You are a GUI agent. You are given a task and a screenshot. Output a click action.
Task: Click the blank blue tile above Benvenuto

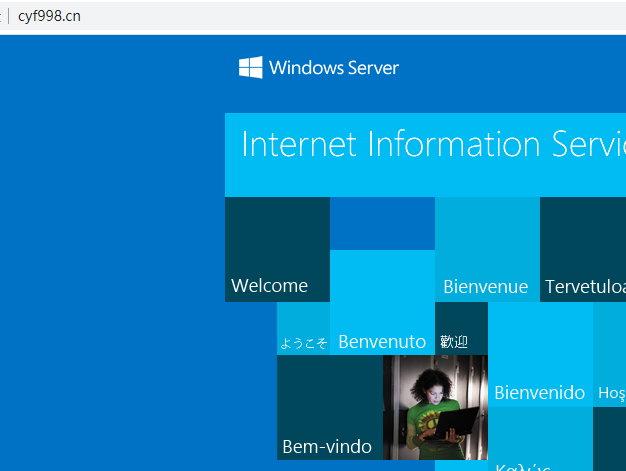point(382,223)
